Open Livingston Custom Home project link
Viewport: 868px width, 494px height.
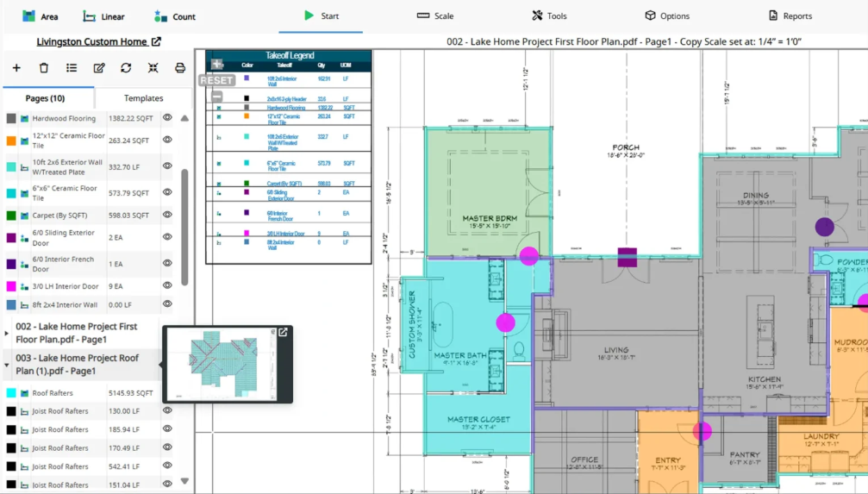tap(91, 41)
